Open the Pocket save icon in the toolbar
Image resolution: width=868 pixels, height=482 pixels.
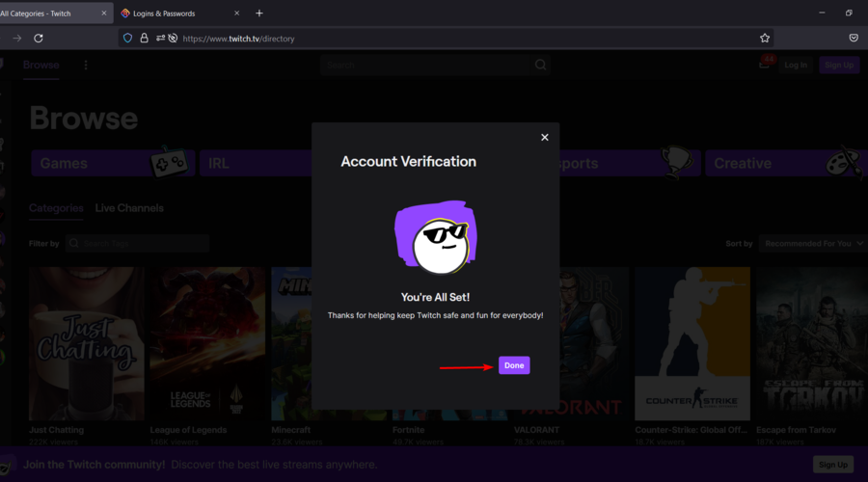point(854,39)
